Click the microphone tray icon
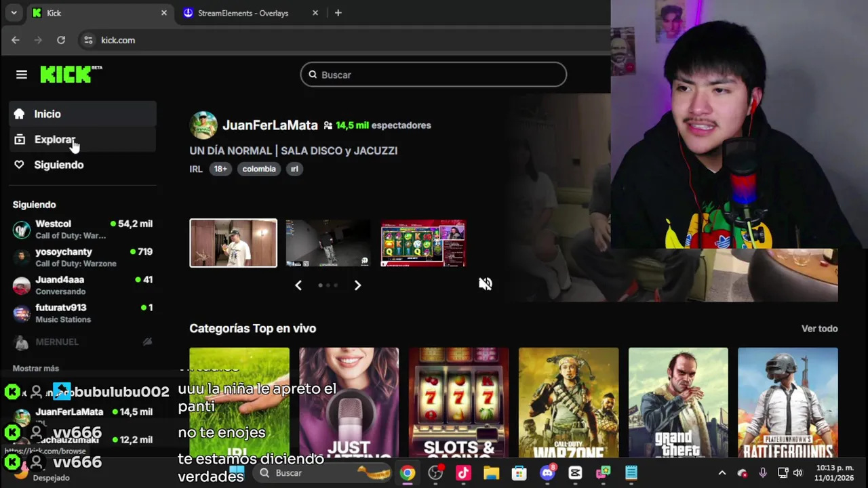The width and height of the screenshot is (868, 488). [x=763, y=473]
